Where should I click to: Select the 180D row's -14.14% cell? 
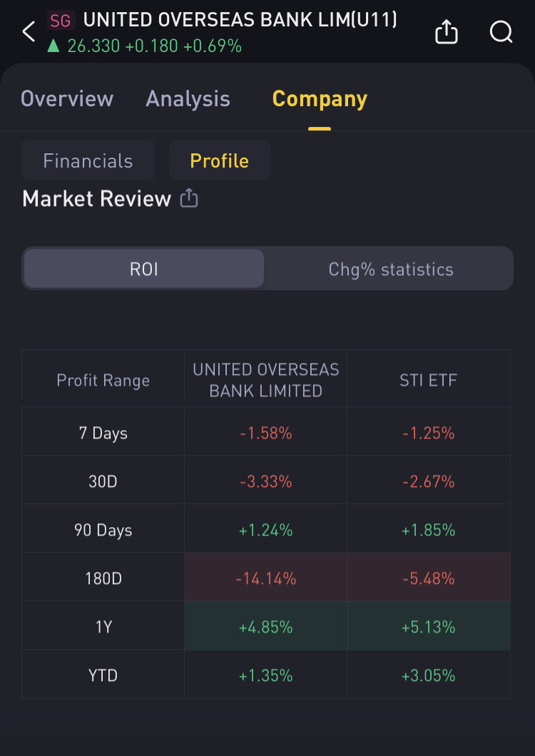[x=265, y=578]
